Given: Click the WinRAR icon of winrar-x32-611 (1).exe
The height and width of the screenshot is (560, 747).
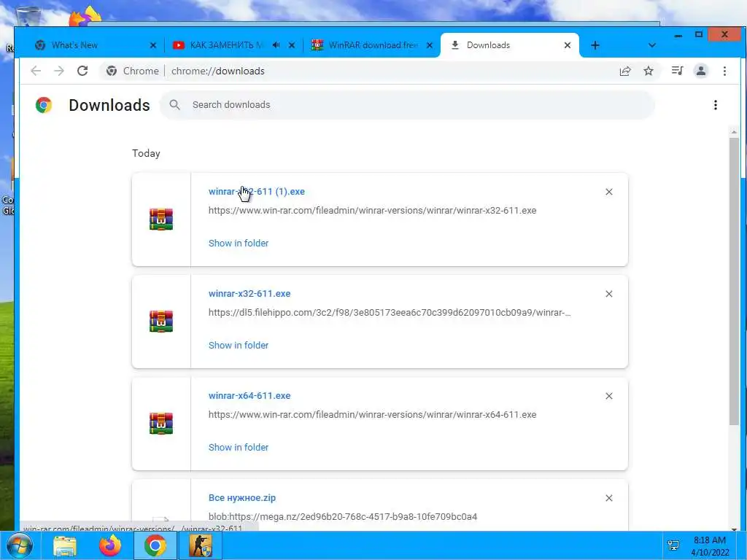Looking at the screenshot, I should click(x=161, y=219).
